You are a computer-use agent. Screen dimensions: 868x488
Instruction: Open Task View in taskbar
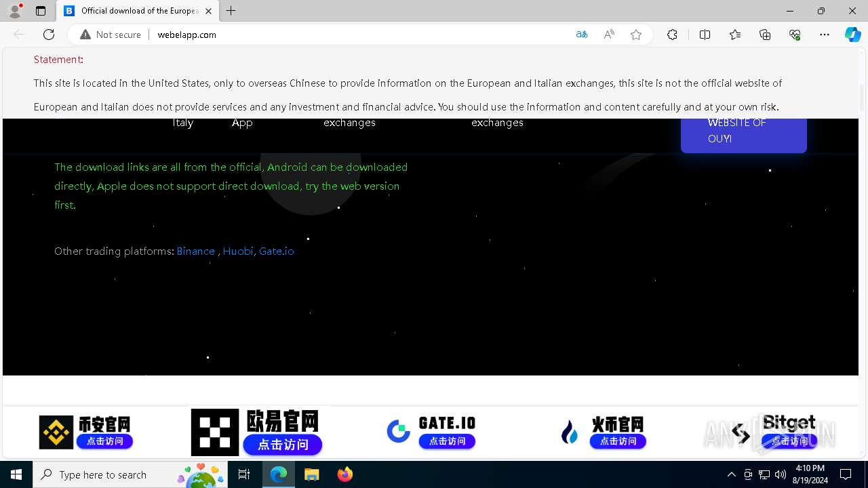[x=244, y=474]
